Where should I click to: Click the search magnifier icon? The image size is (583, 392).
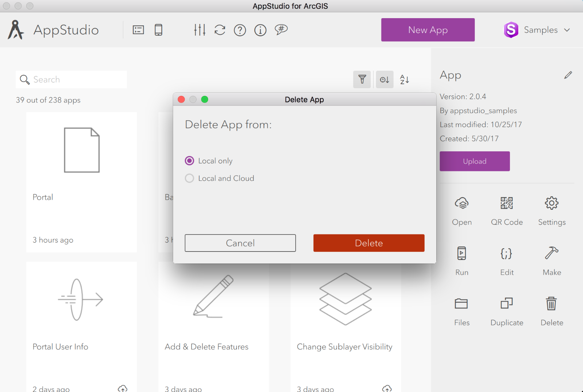(x=25, y=79)
